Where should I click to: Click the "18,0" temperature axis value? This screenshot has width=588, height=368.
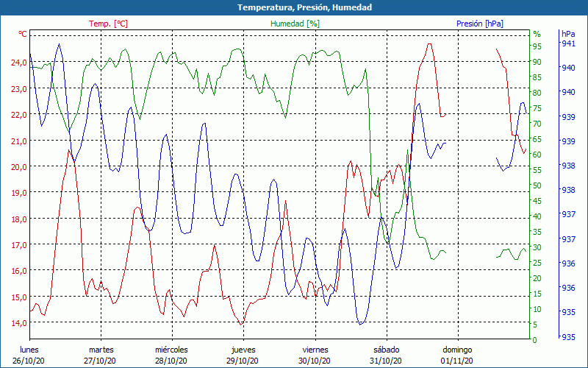coord(19,219)
